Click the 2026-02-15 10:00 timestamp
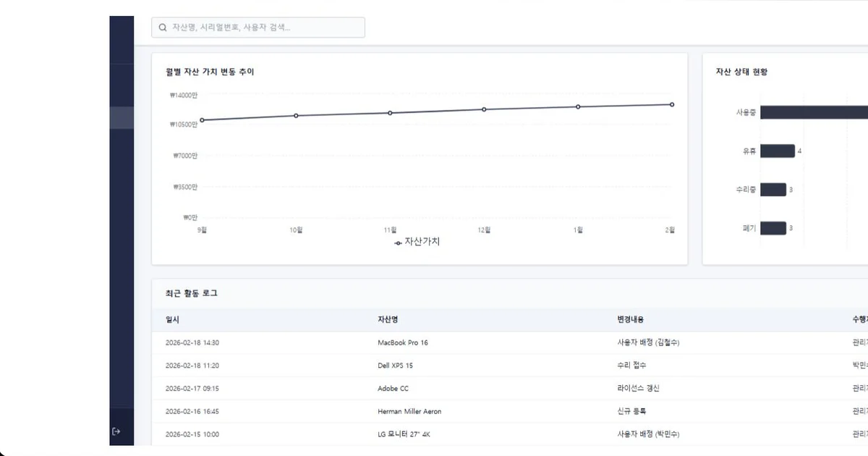The width and height of the screenshot is (868, 456). pos(192,434)
